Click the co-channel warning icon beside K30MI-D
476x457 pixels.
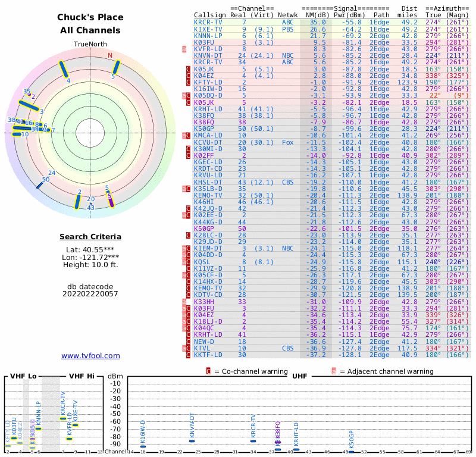pos(188,149)
